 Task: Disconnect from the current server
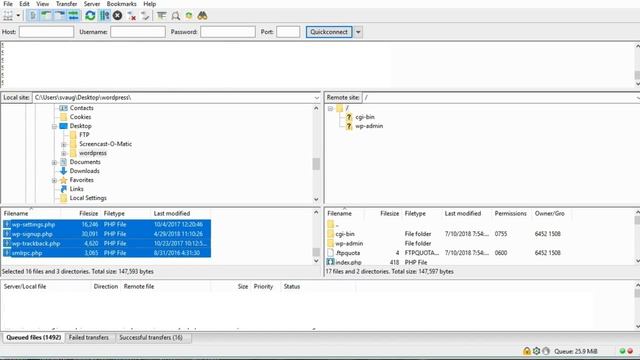pyautogui.click(x=131, y=16)
